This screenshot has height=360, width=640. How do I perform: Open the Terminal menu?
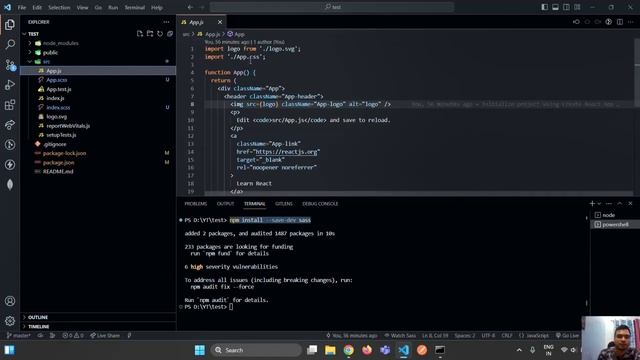point(135,7)
